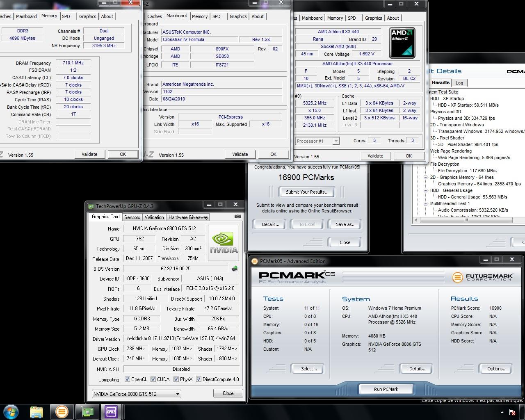Select the Graphics Card tab in GPU-Z

[105, 217]
